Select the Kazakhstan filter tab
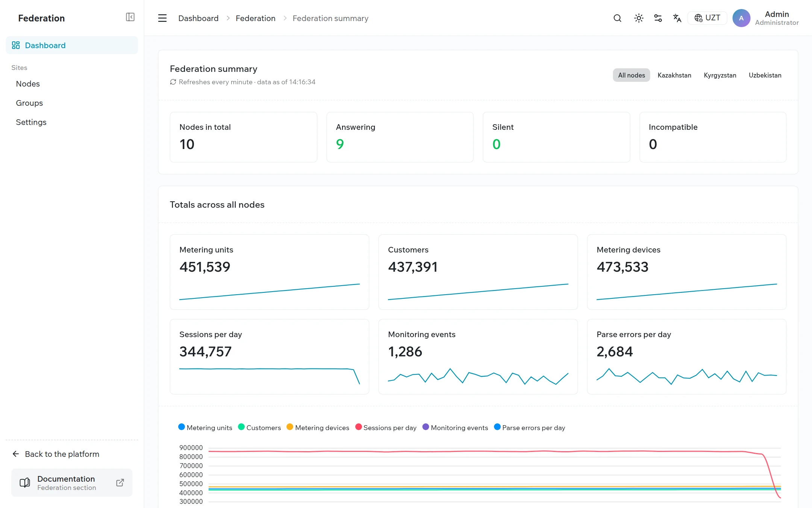This screenshot has height=508, width=812. pos(674,75)
